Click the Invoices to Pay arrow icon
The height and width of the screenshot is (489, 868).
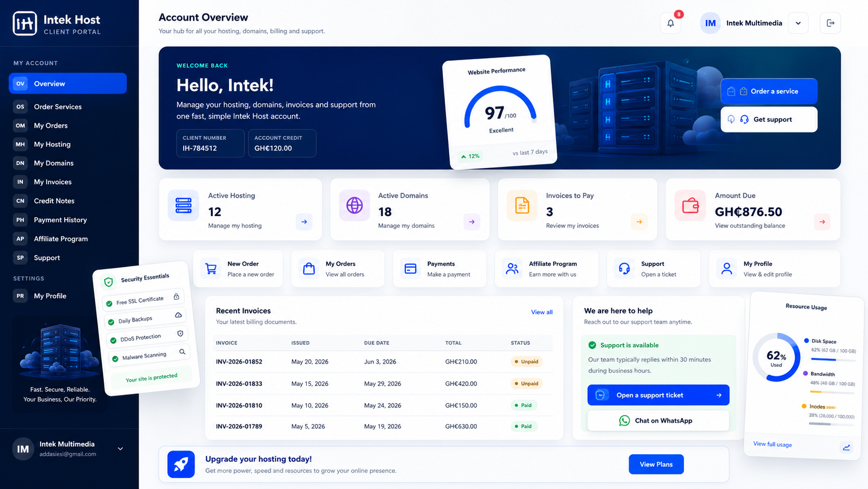coord(639,222)
